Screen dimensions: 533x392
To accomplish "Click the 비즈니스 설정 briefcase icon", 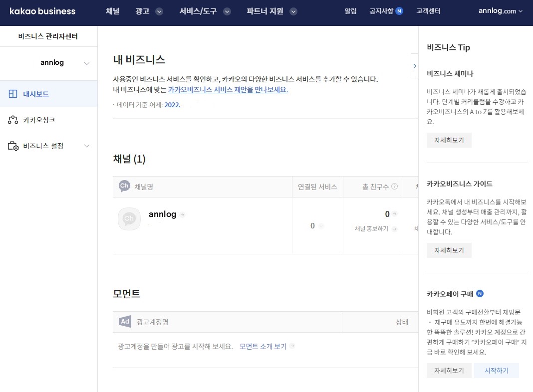I will (x=13, y=146).
